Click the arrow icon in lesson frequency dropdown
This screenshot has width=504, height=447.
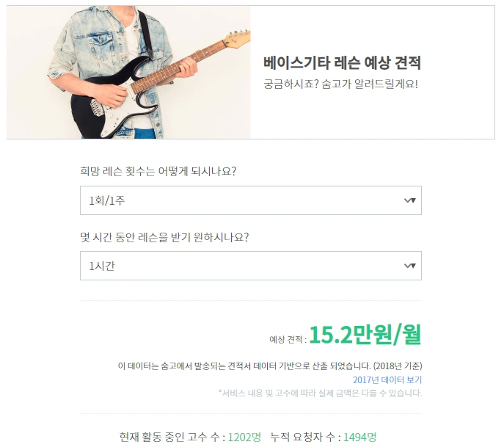pos(410,200)
